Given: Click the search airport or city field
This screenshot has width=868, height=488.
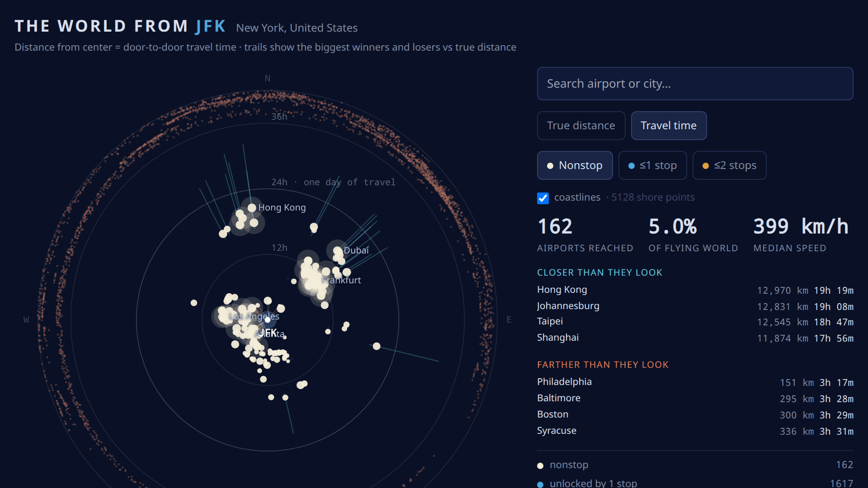Looking at the screenshot, I should tap(695, 84).
